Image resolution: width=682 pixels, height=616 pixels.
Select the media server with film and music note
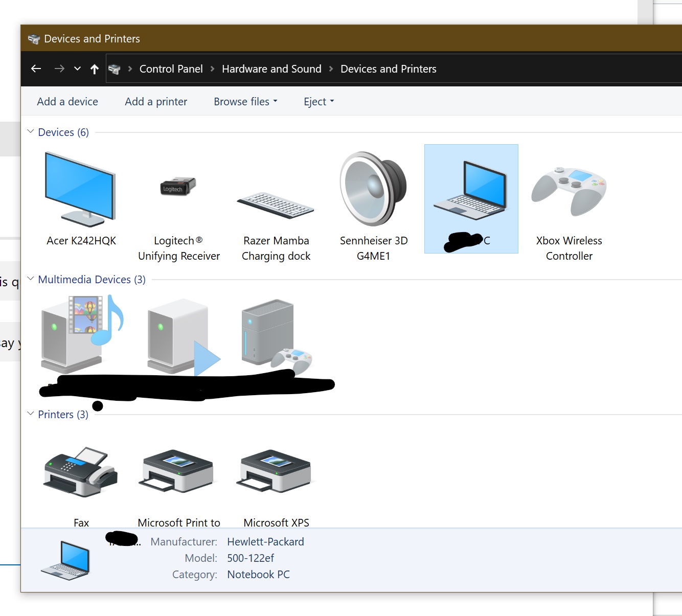click(82, 334)
